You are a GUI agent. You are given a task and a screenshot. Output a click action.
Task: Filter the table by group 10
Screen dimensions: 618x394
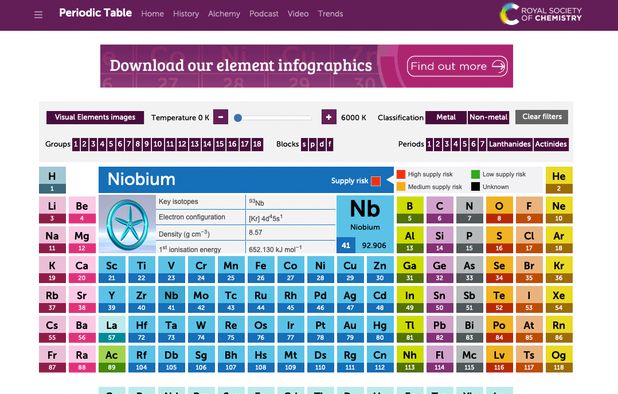[158, 144]
